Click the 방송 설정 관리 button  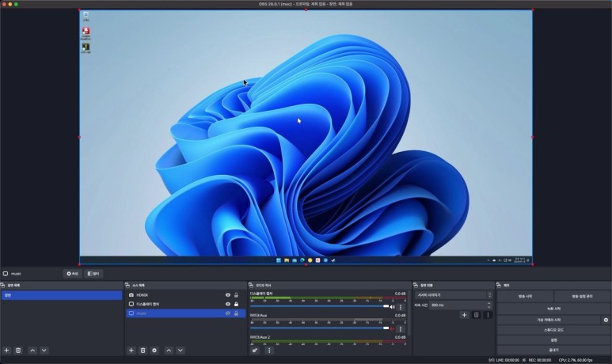point(583,297)
